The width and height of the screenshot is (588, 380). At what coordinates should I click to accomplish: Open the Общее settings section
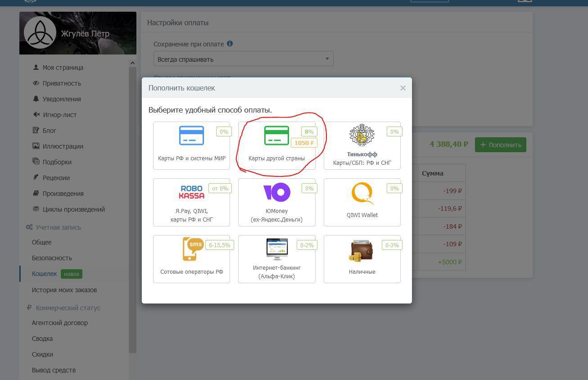click(41, 242)
